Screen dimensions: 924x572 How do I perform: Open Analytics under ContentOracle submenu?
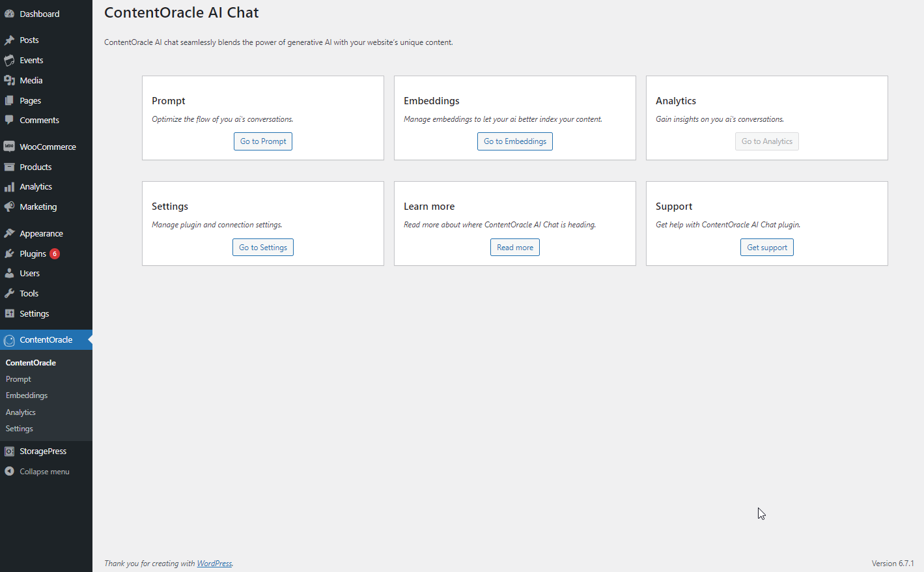pyautogui.click(x=21, y=412)
